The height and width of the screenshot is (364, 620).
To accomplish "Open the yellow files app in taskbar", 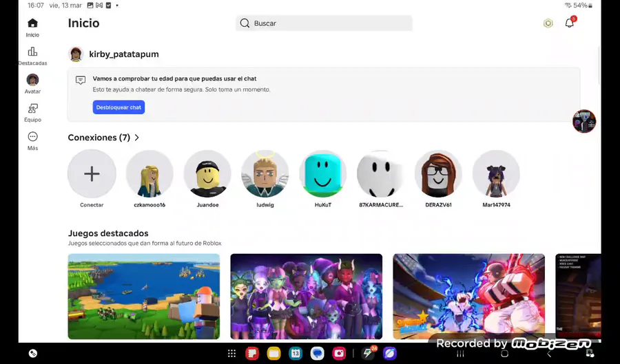I will (x=273, y=354).
